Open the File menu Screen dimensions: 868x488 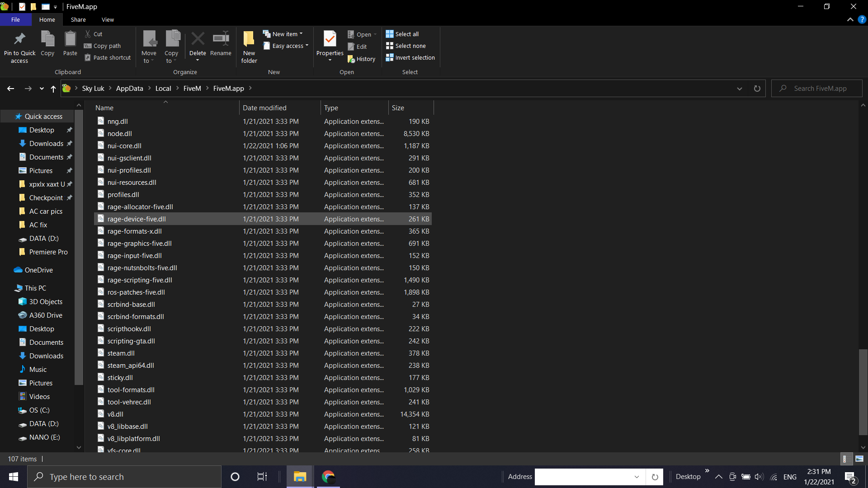coord(15,19)
